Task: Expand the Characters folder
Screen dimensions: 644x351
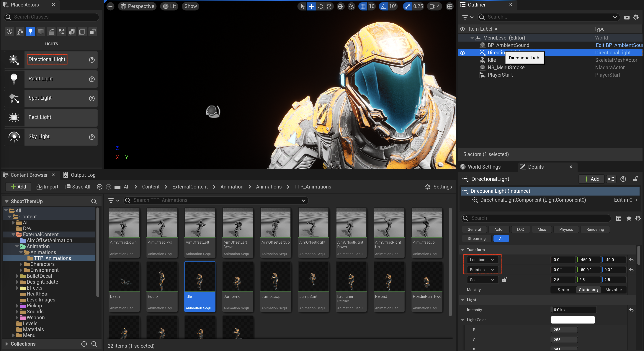Action: [21, 264]
